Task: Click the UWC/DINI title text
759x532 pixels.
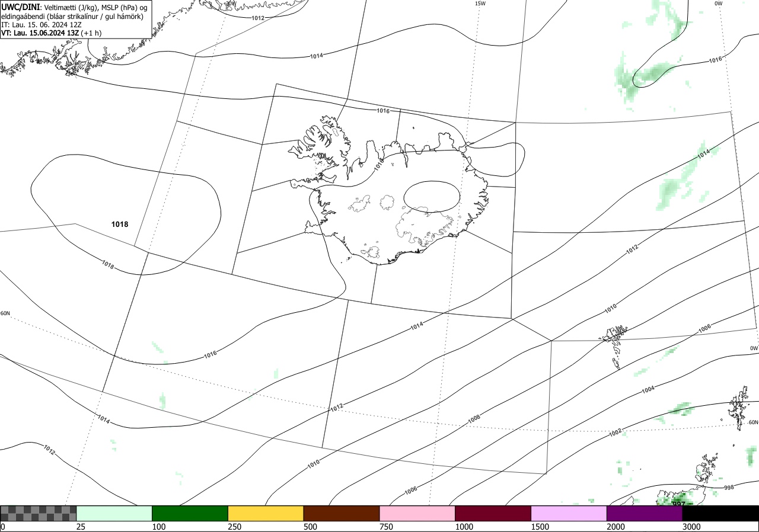Action: point(20,7)
